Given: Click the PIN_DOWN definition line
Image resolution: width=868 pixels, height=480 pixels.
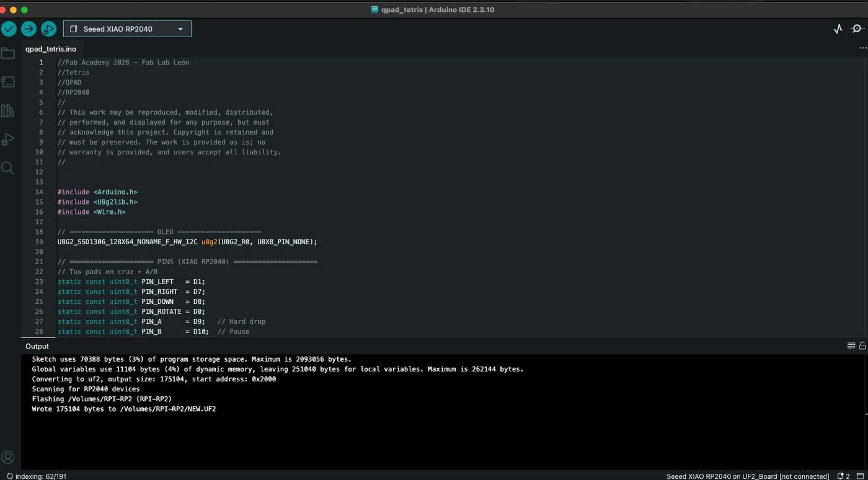Looking at the screenshot, I should 131,301.
